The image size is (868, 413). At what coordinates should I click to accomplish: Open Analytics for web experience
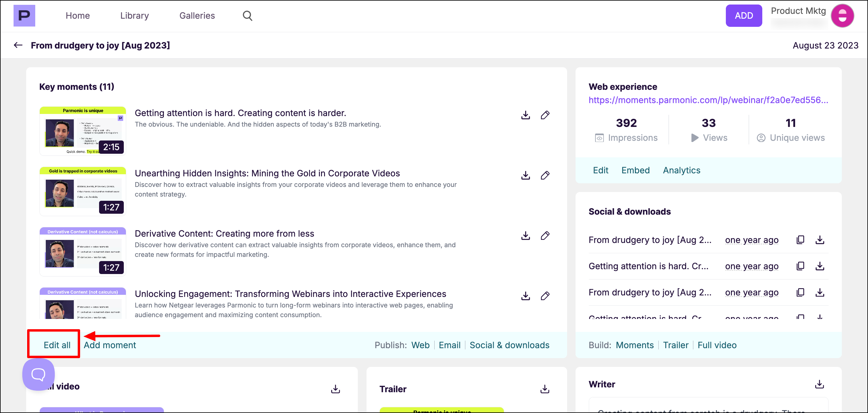coord(681,170)
